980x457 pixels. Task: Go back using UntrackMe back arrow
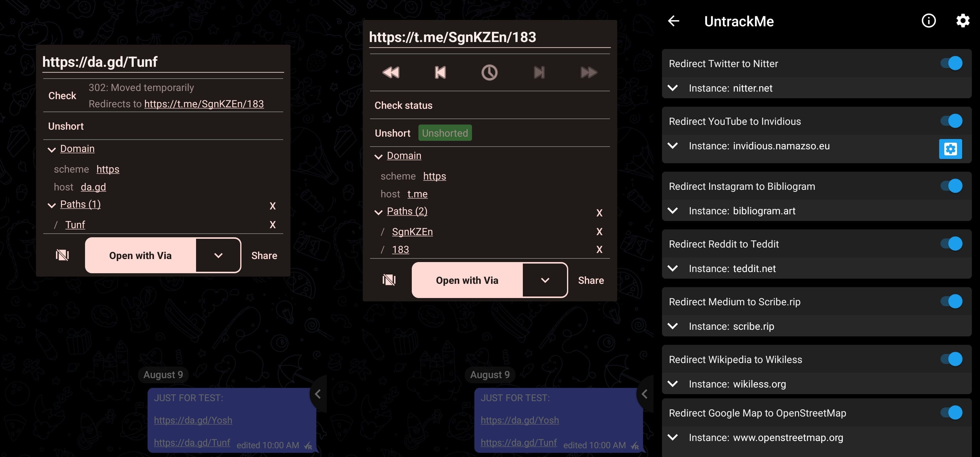(x=674, y=21)
